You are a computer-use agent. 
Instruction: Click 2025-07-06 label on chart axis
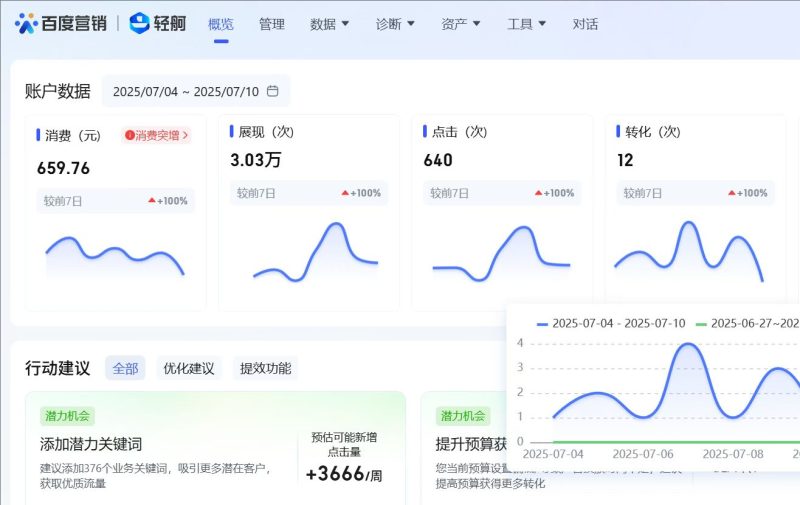coord(643,454)
